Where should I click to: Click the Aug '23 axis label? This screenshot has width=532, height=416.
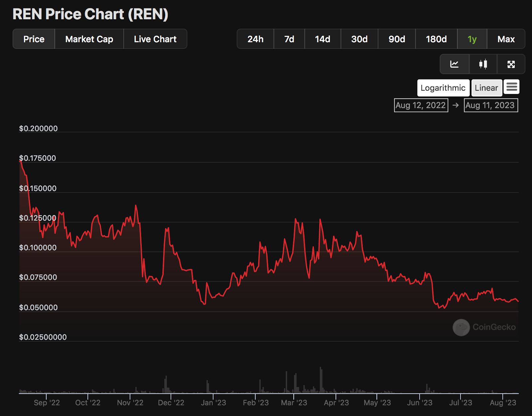coord(503,403)
